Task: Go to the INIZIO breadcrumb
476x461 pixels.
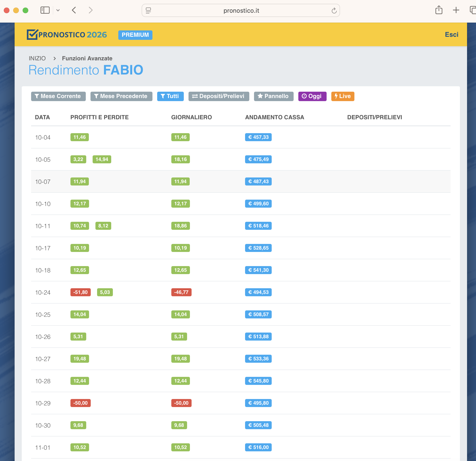Action: coord(37,58)
